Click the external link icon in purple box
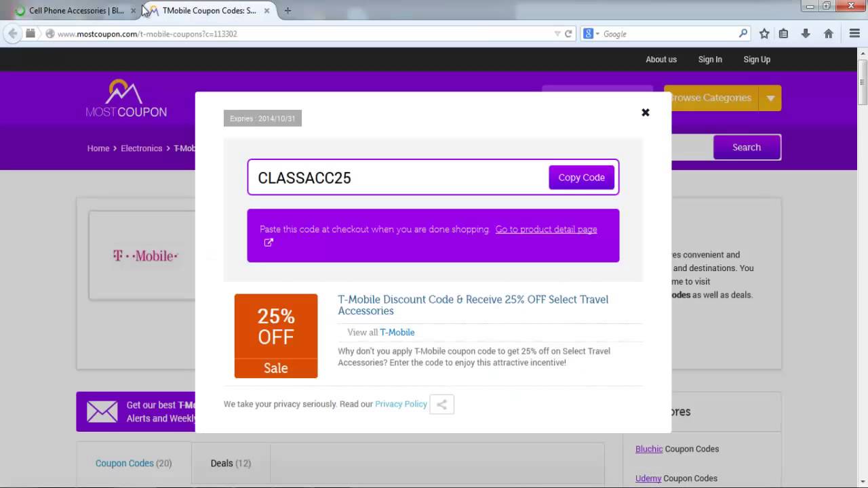 pos(269,243)
